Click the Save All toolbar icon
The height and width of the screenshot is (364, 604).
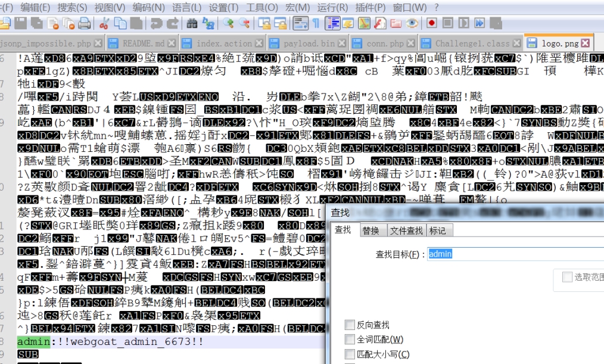pos(36,23)
